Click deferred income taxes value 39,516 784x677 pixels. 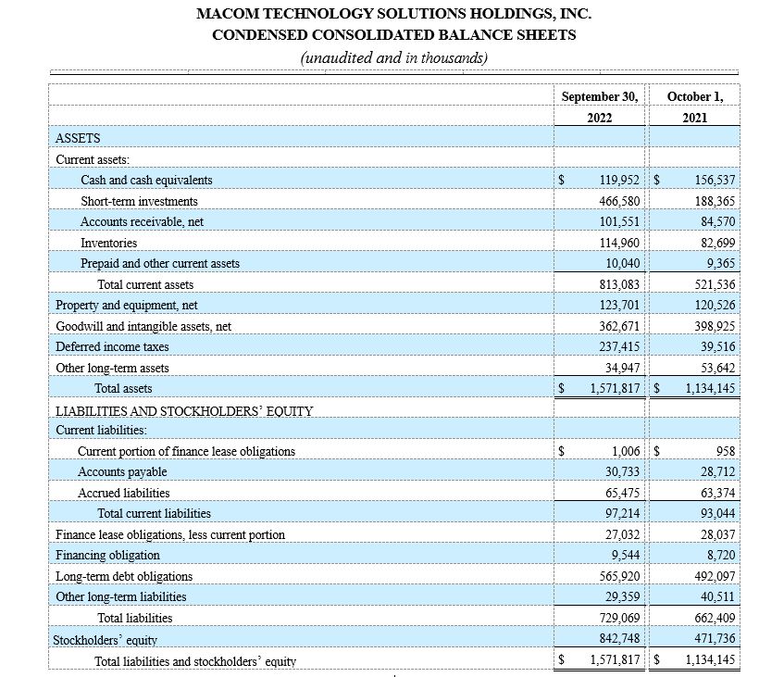click(x=718, y=346)
